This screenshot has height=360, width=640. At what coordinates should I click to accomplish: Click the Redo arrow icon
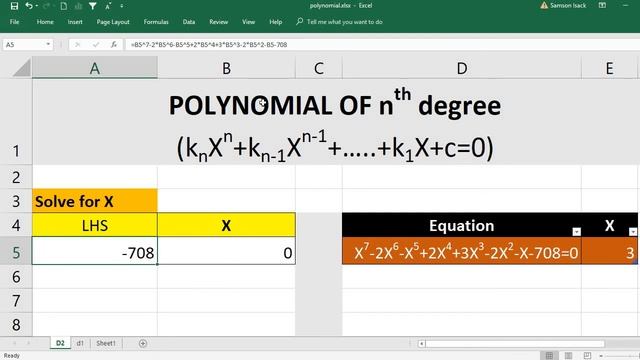(x=46, y=6)
